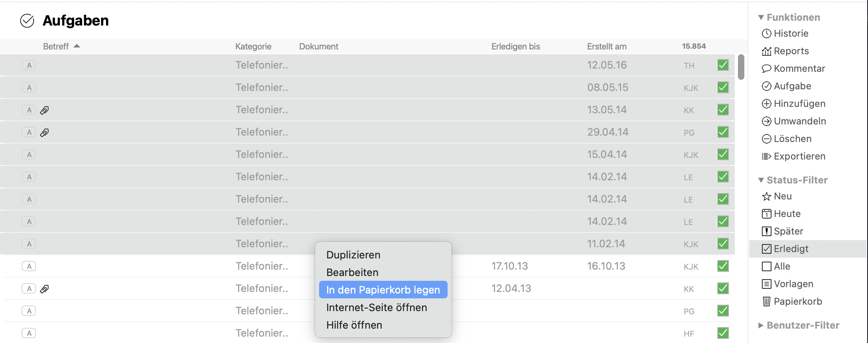The width and height of the screenshot is (868, 343).
Task: Choose 'In den Papierkorb legen' from context menu
Action: point(383,290)
